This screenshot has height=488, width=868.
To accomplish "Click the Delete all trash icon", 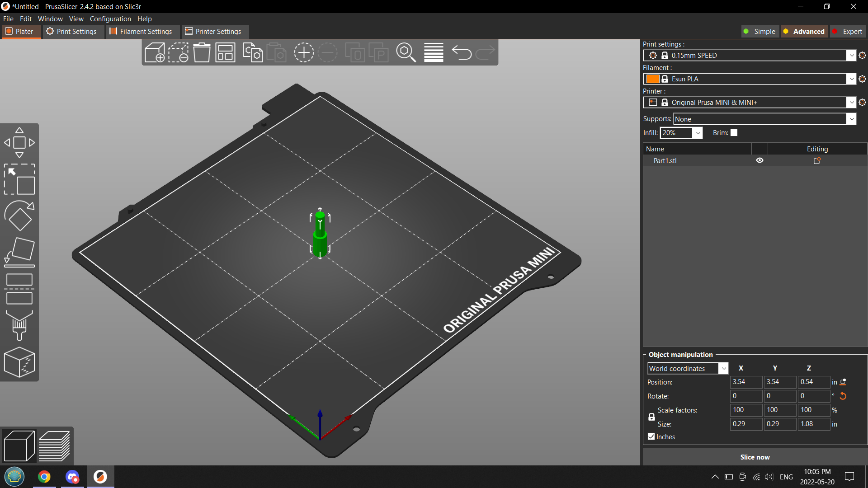I will (x=202, y=52).
